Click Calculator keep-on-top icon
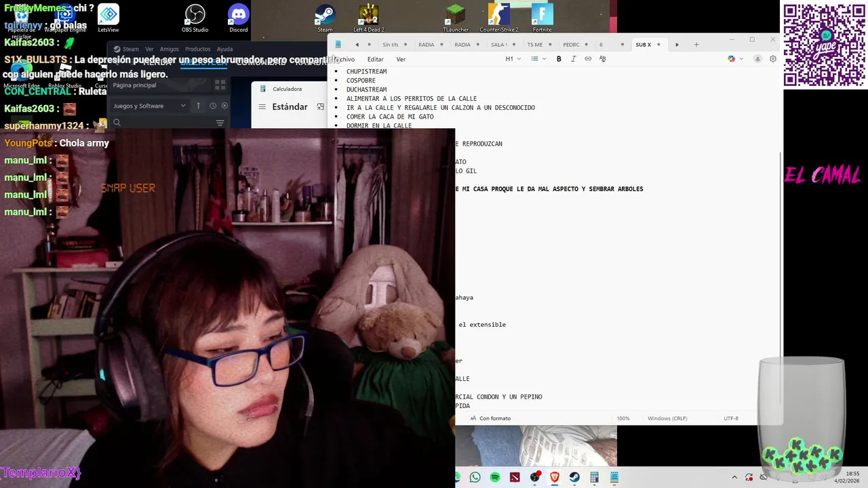Screen dimensions: 868x488 321,107
